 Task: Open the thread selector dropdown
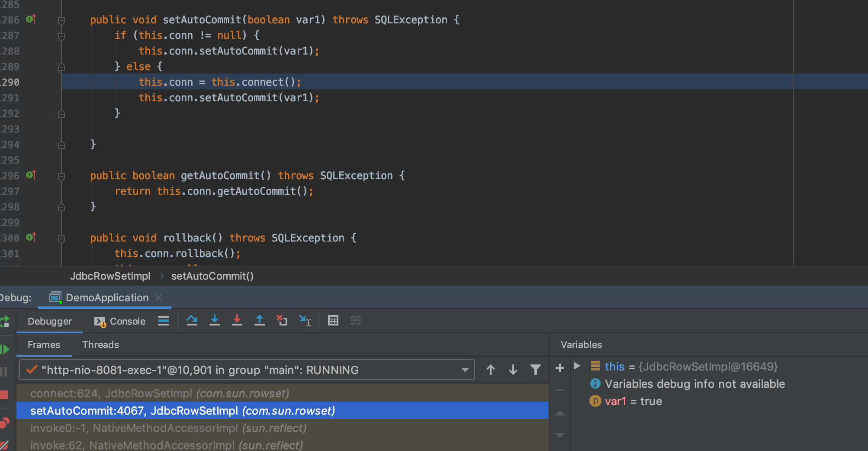pos(465,370)
